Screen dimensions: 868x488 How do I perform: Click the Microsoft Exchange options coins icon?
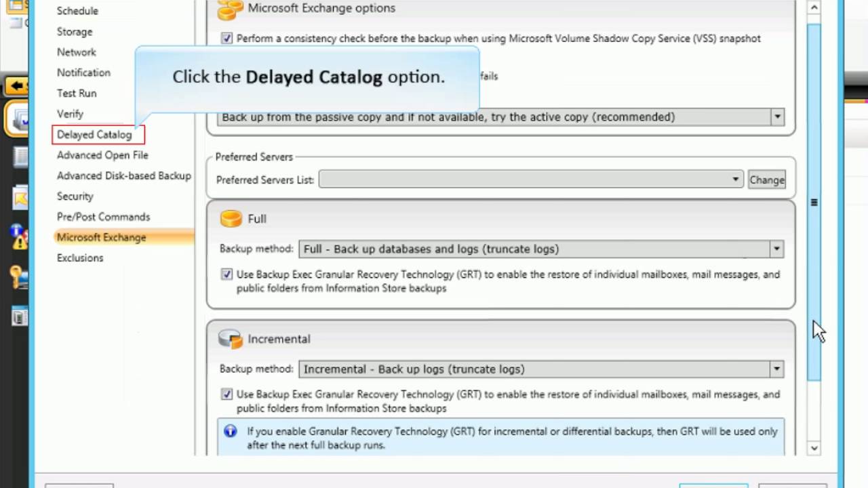tap(230, 9)
